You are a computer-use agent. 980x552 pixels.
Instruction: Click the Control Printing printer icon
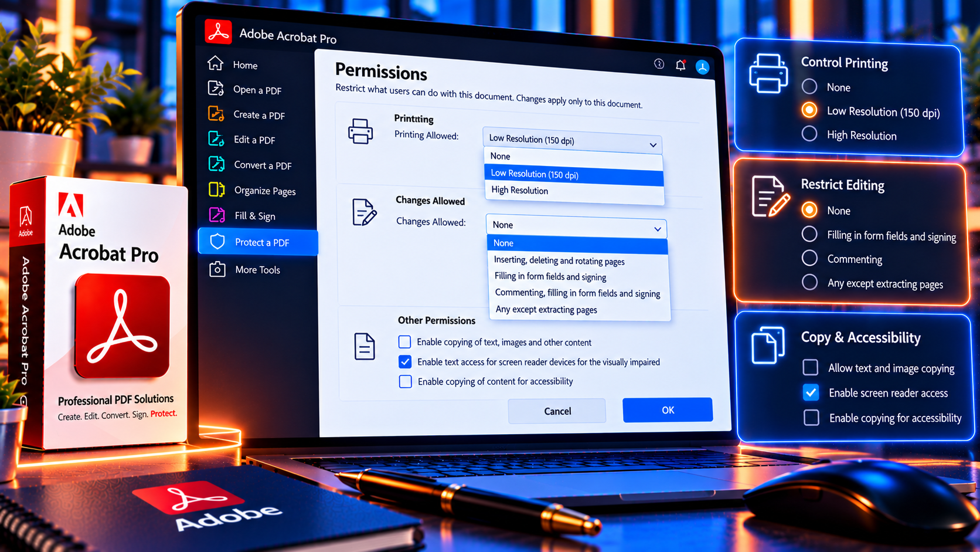(768, 73)
